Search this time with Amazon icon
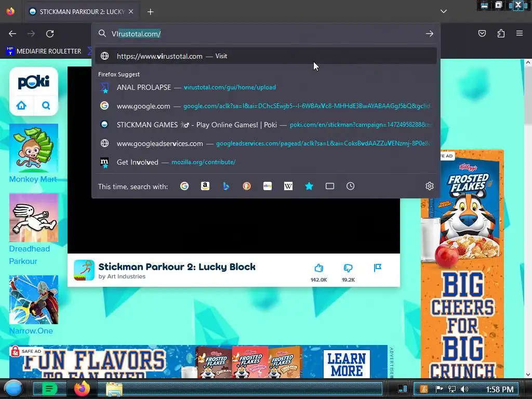 pos(205,186)
